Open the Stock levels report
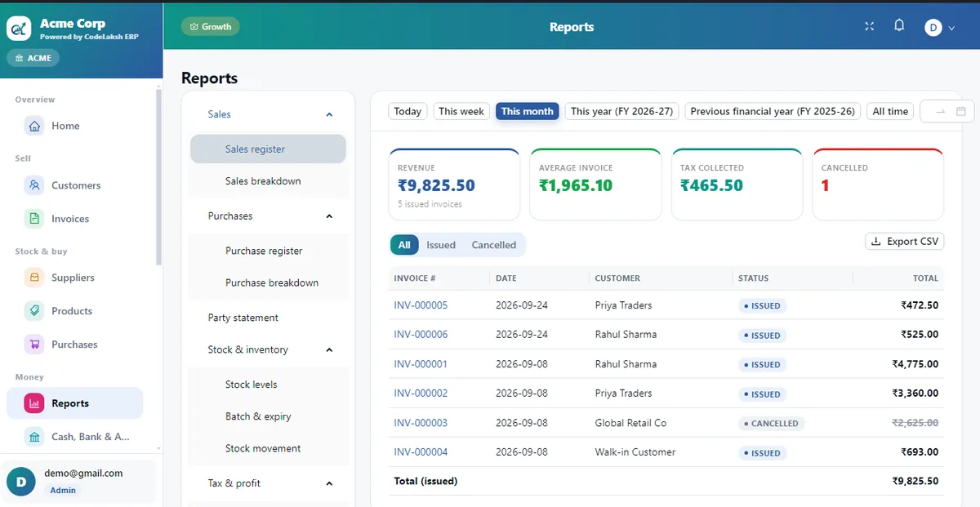980x507 pixels. coord(268,385)
